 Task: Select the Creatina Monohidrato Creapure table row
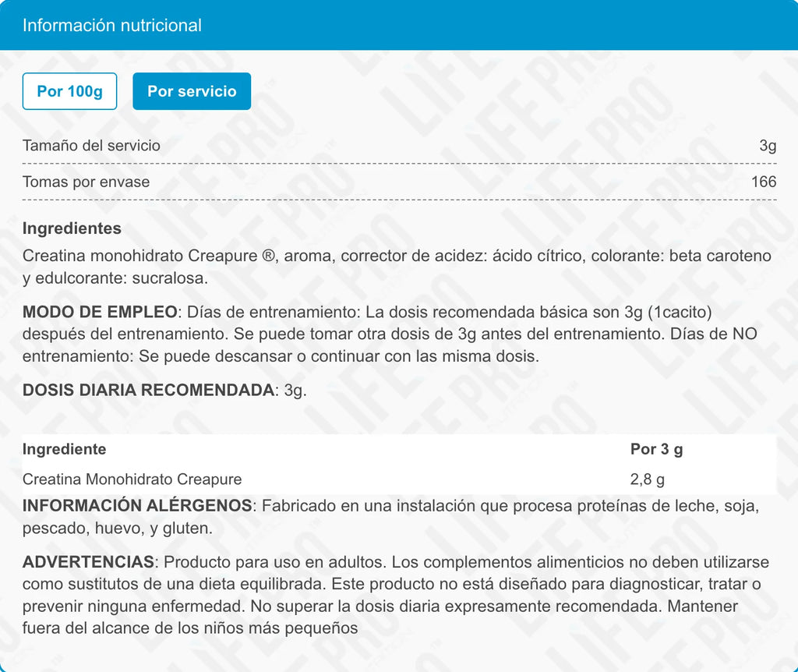click(x=132, y=479)
